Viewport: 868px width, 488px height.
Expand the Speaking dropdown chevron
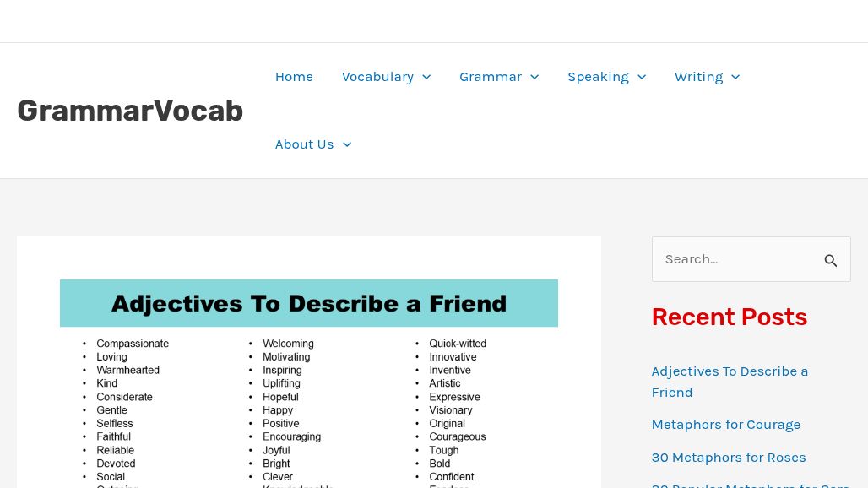pyautogui.click(x=642, y=78)
